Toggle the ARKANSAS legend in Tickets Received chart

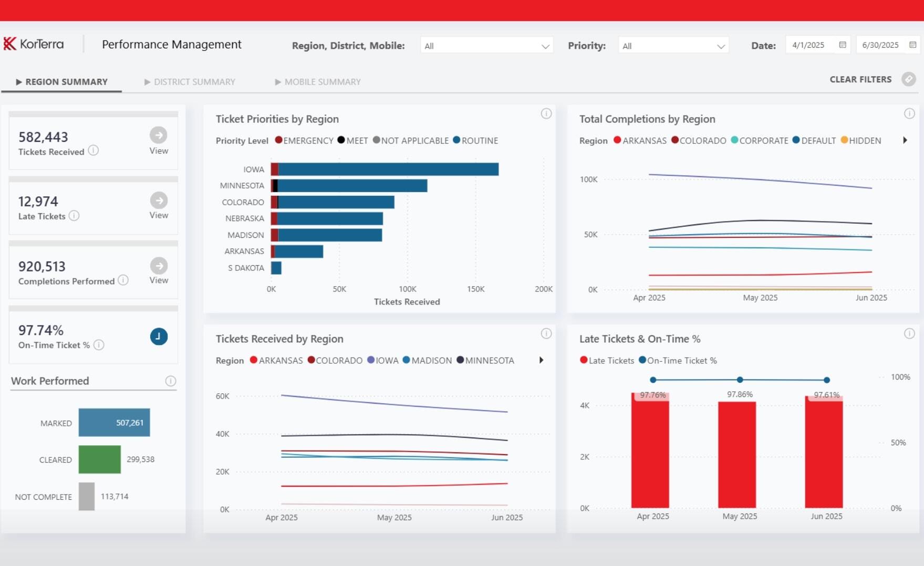[276, 360]
